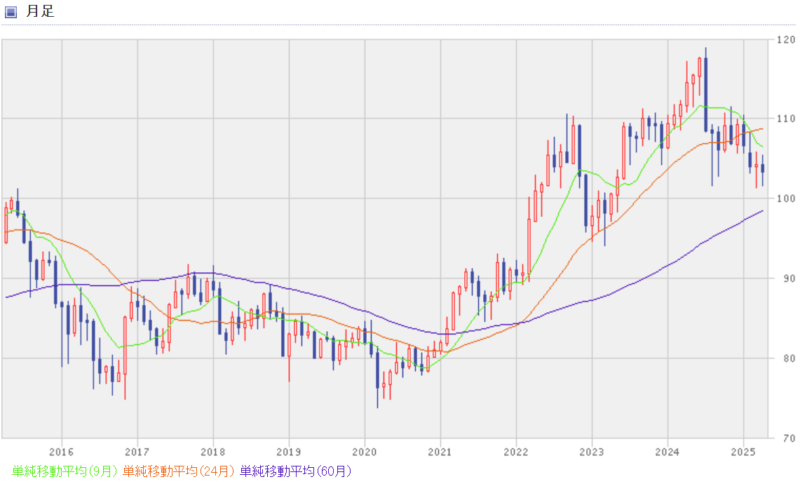The height and width of the screenshot is (484, 800).
Task: Click the 単純移動平均(60月) purple legend label
Action: [x=296, y=471]
